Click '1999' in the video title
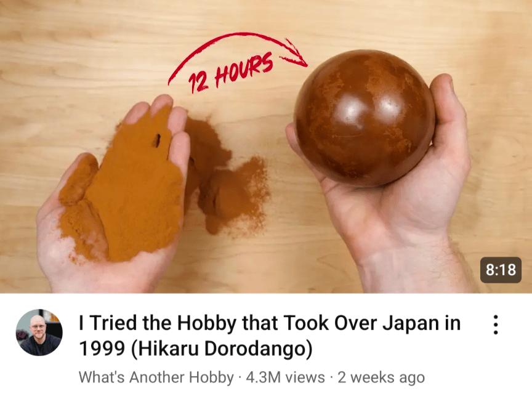This screenshot has height=396, width=532. tap(102, 349)
